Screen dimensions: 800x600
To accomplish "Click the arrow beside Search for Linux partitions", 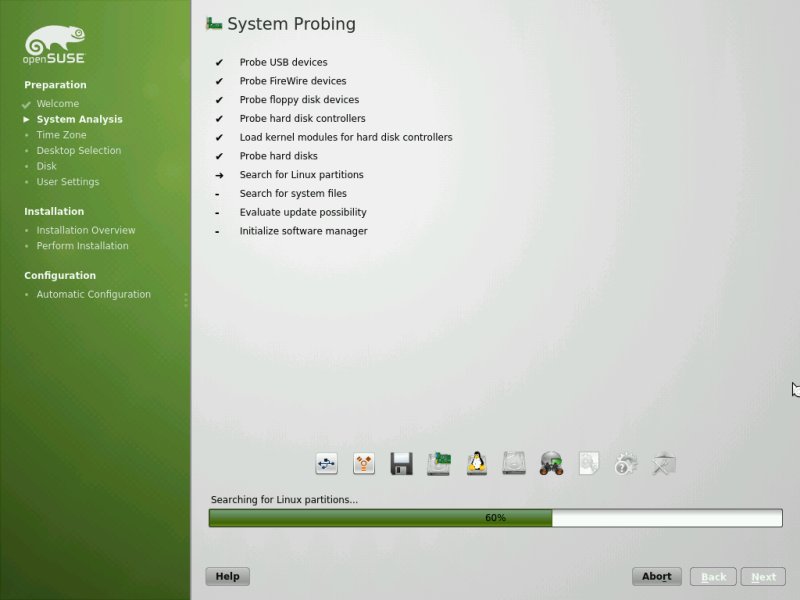I will (219, 175).
